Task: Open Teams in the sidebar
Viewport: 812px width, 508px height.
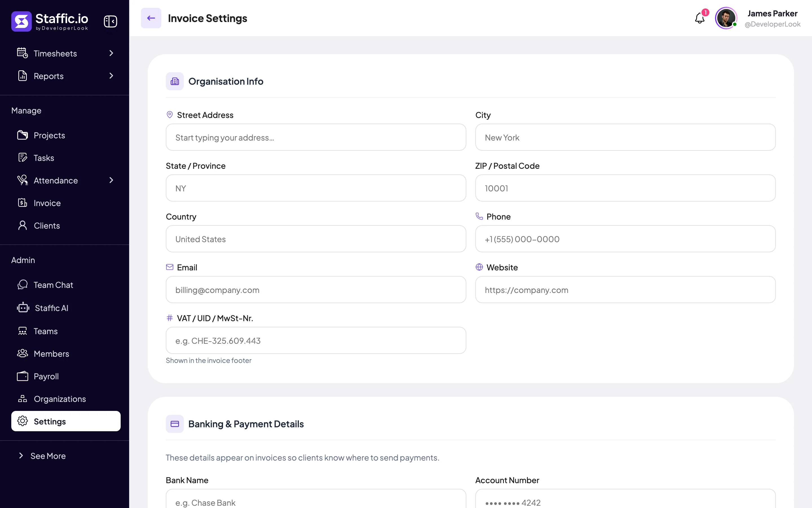Action: (66, 331)
